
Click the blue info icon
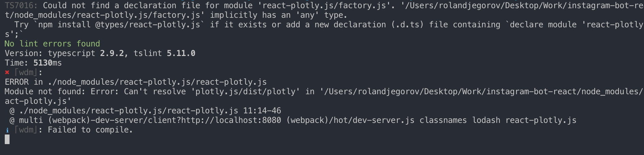click(7, 130)
